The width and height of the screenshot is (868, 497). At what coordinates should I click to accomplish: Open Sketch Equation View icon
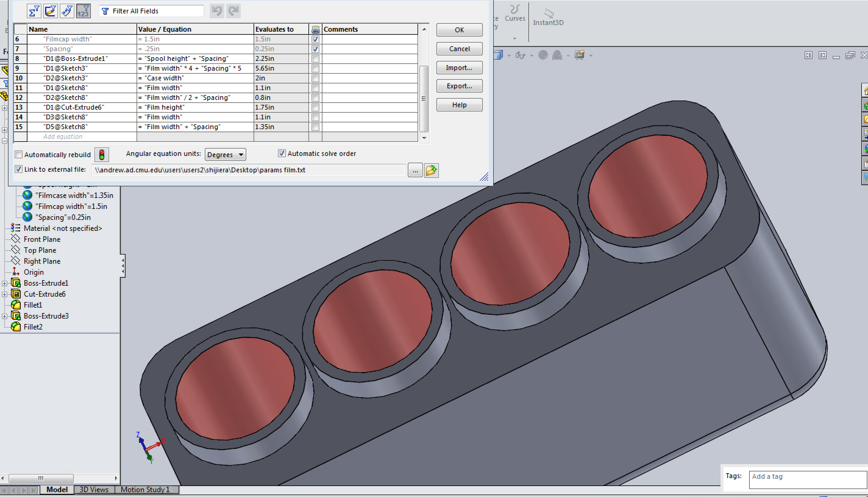pos(50,11)
